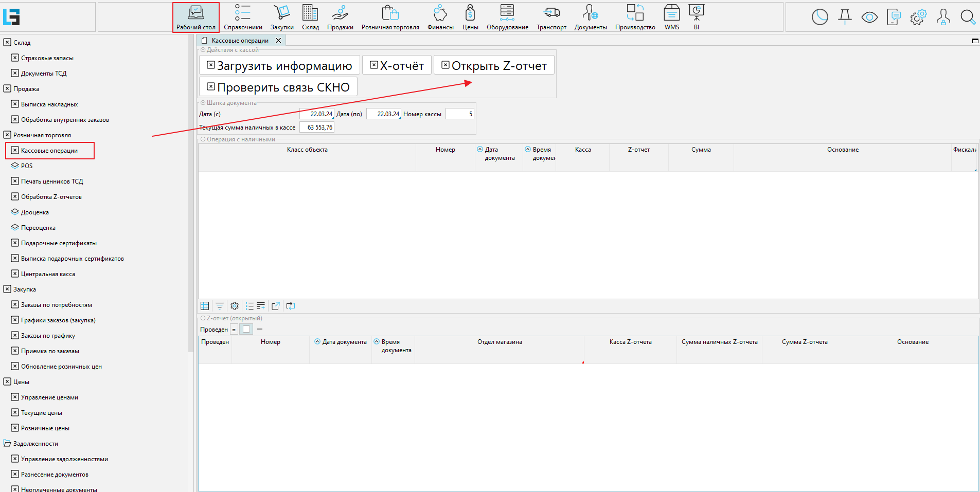
Task: Click the filter icon below operations table
Action: (220, 306)
